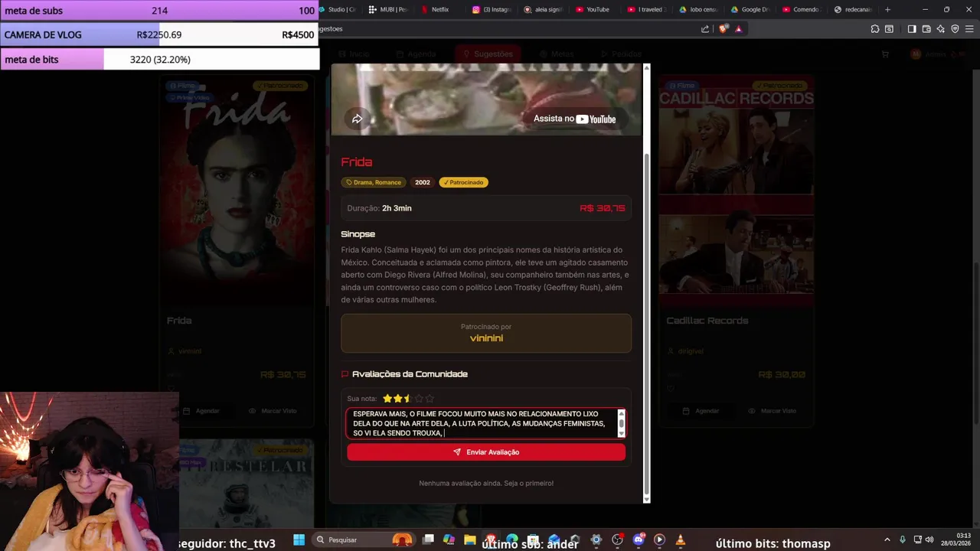
Task: Switch to the YouTube browser tab
Action: 593,9
